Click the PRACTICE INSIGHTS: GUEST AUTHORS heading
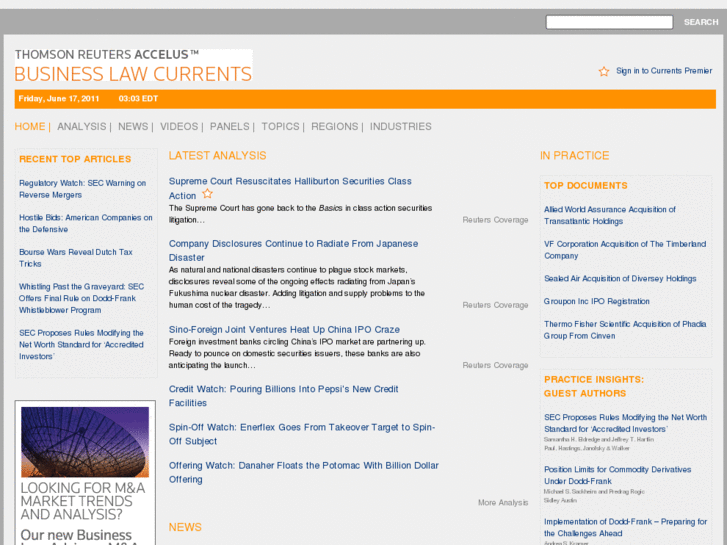The height and width of the screenshot is (545, 727). coord(594,386)
